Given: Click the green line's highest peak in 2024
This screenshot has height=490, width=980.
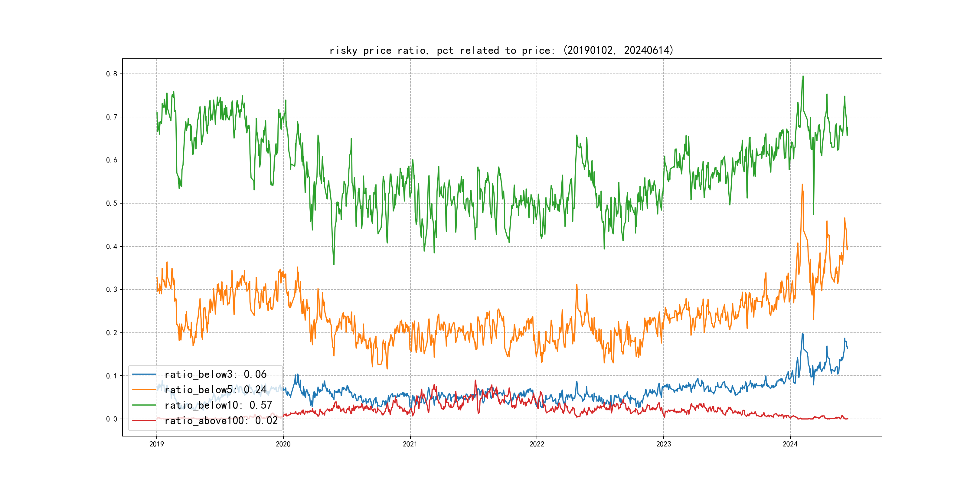Looking at the screenshot, I should pyautogui.click(x=803, y=77).
